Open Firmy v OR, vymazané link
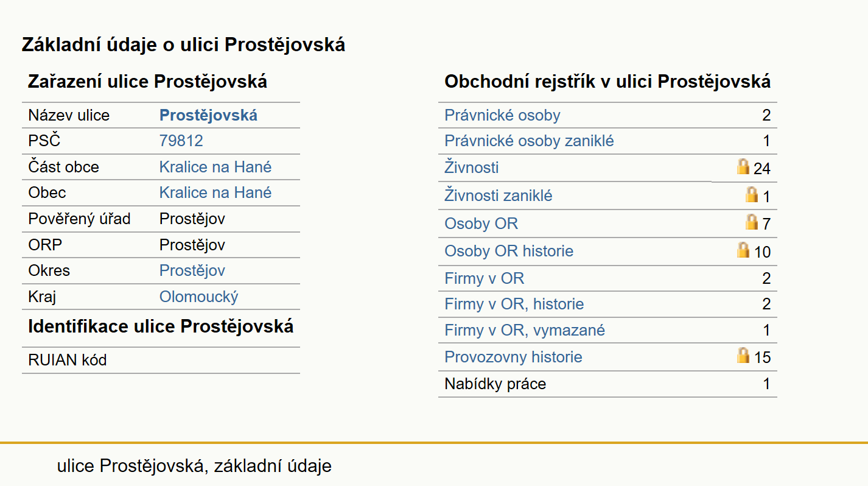The image size is (868, 486). [525, 330]
